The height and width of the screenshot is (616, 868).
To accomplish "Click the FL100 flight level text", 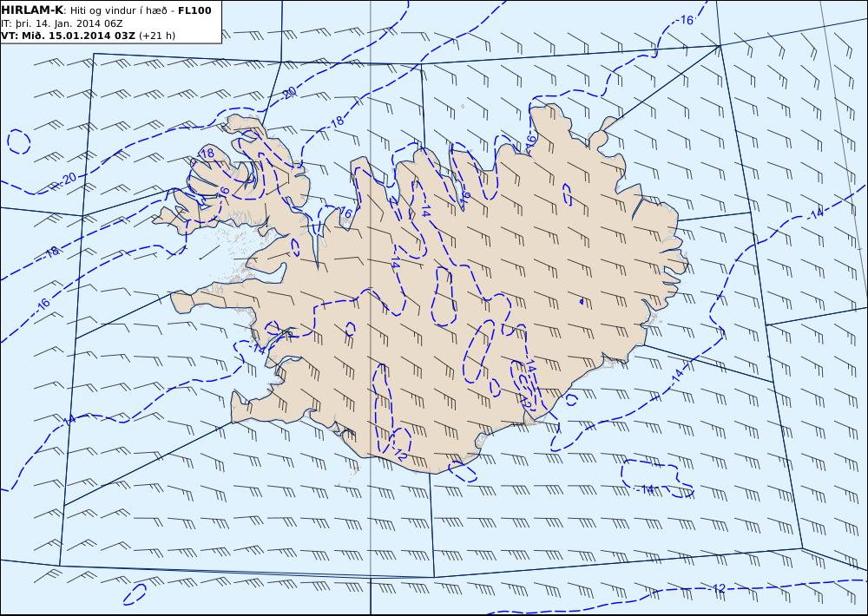I will pyautogui.click(x=194, y=10).
